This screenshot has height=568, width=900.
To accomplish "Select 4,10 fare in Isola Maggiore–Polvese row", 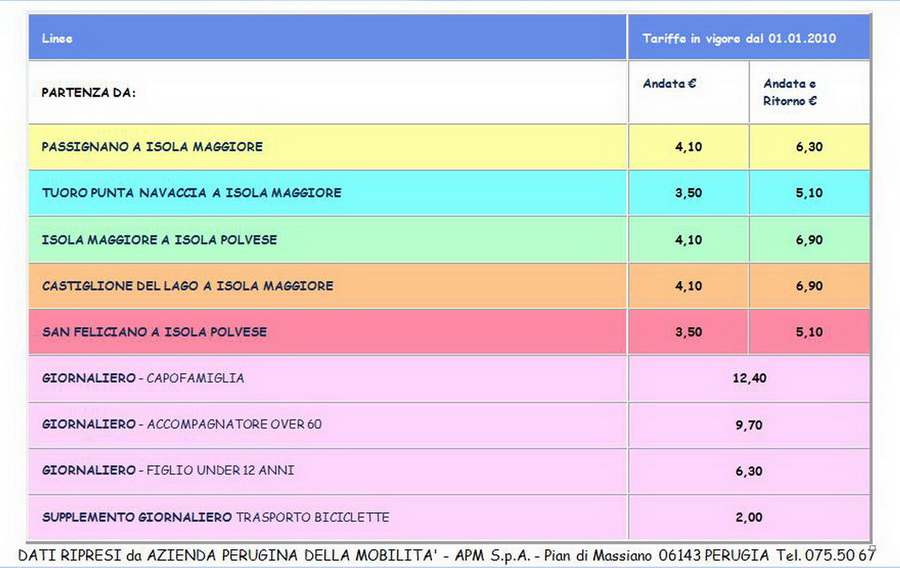I will [x=688, y=240].
